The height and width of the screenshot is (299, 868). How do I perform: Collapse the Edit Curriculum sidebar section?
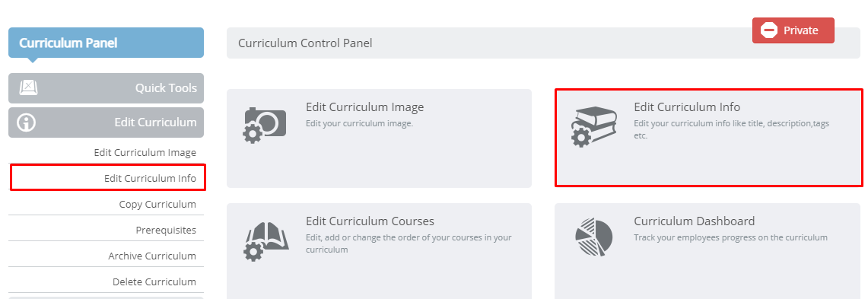coord(106,122)
